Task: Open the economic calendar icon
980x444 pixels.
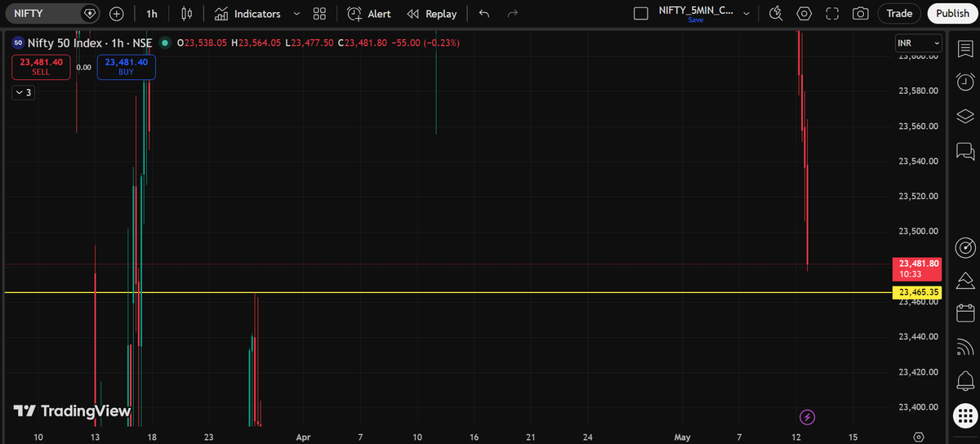Action: coord(964,313)
